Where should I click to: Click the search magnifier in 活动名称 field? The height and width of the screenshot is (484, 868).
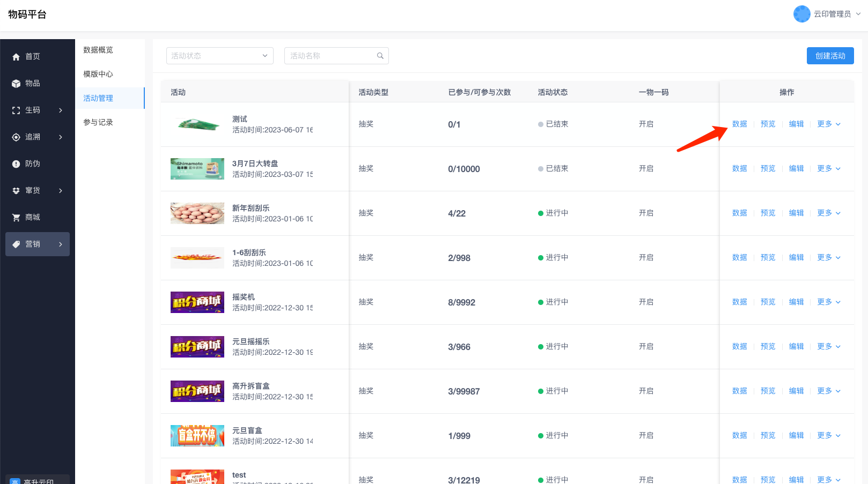(x=380, y=56)
